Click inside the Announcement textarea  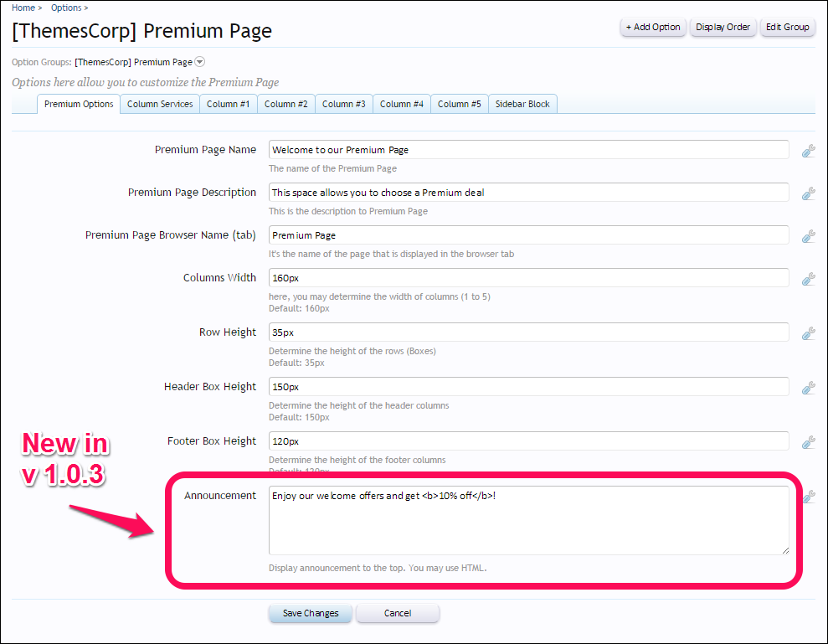click(528, 520)
